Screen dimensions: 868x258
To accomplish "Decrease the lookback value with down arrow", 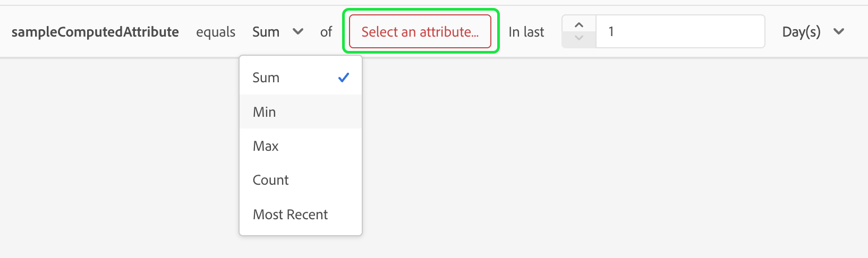I will coord(579,38).
